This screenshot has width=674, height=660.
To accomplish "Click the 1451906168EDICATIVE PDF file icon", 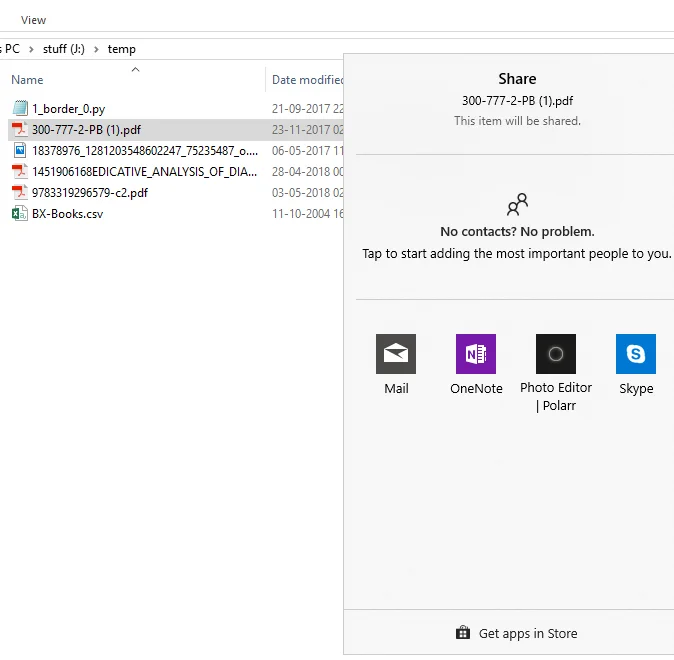I will (20, 172).
